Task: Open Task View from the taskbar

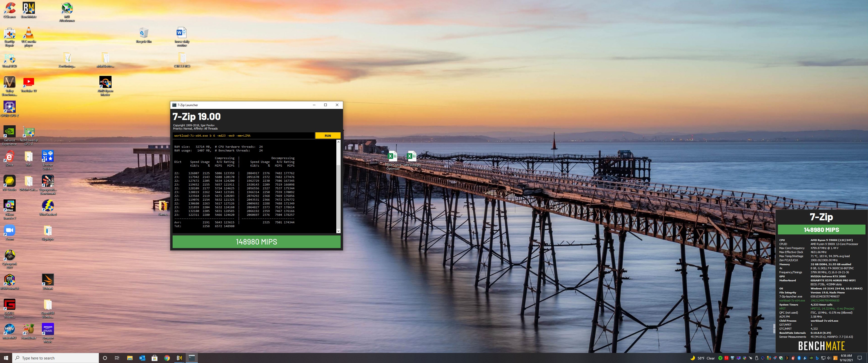Action: [x=117, y=358]
